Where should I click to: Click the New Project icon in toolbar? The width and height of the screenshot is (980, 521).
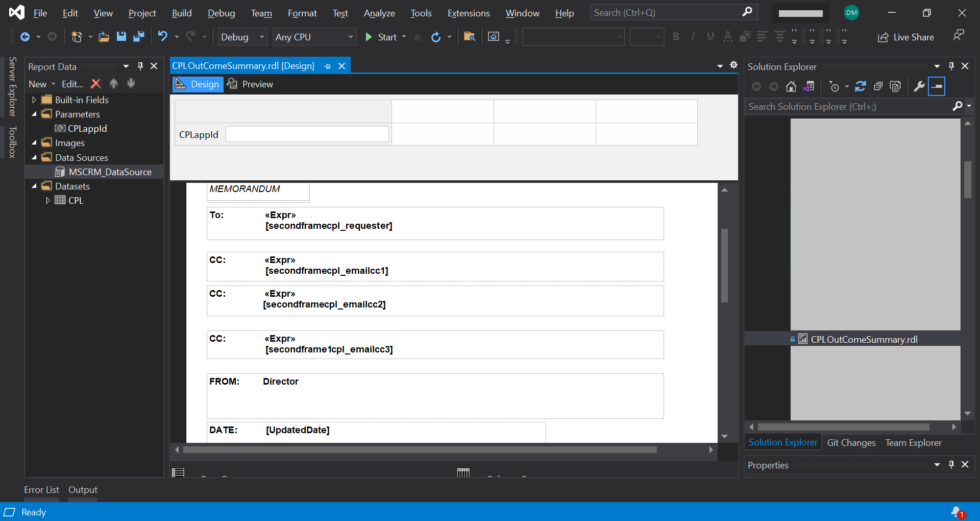pos(77,37)
